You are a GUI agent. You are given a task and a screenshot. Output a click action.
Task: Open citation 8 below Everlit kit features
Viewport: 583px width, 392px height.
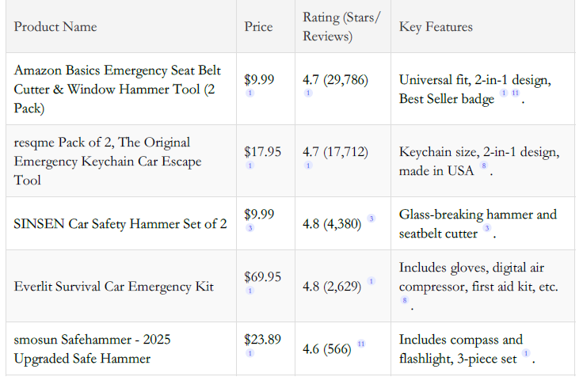click(x=404, y=301)
